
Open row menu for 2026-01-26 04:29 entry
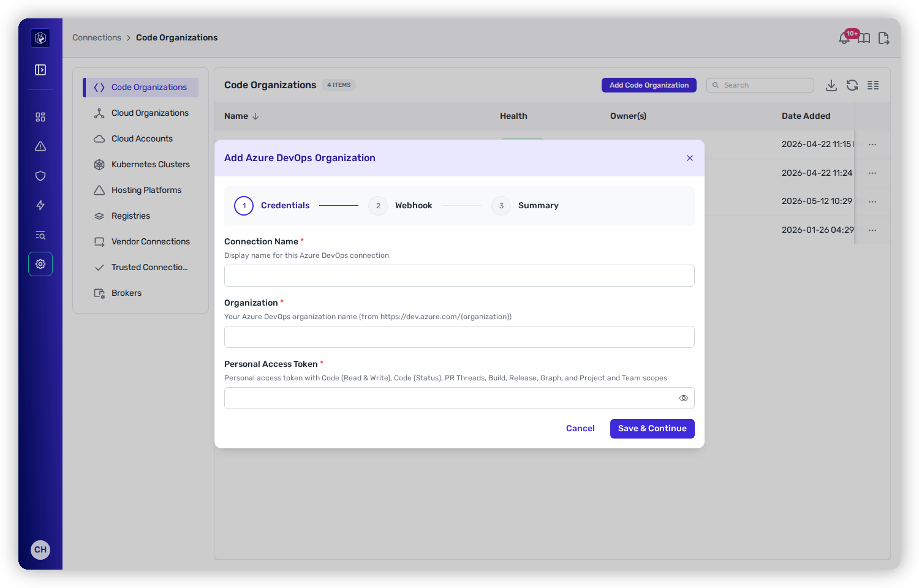[872, 230]
